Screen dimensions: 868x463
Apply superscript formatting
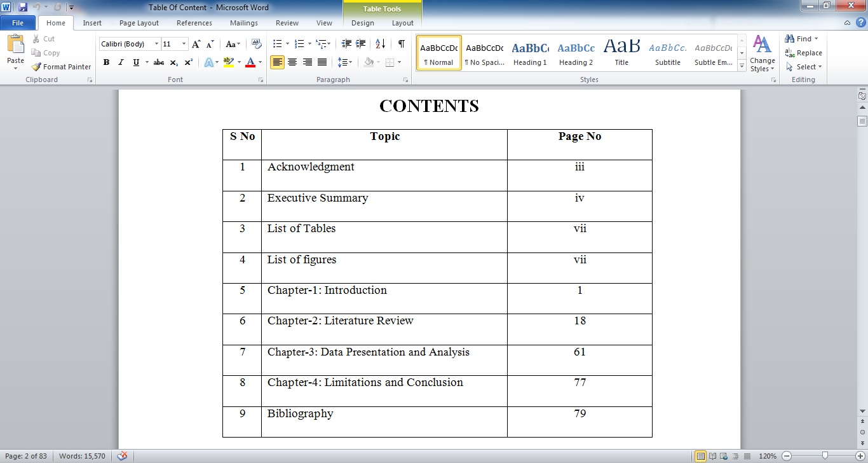189,62
